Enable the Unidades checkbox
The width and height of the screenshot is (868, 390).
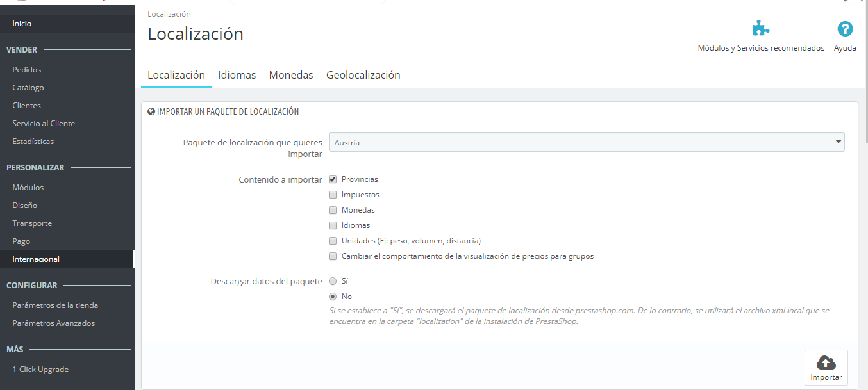point(333,241)
